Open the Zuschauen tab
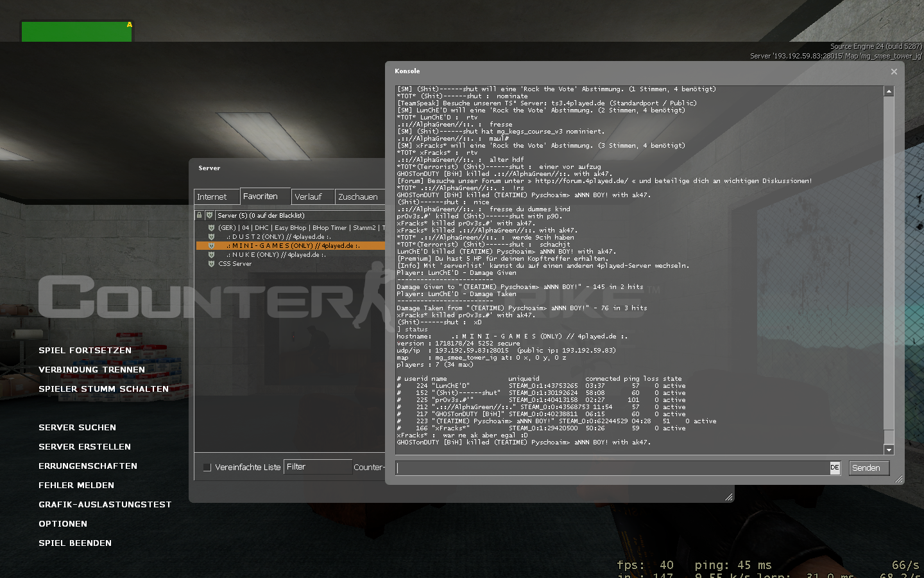This screenshot has width=924, height=578. pyautogui.click(x=360, y=197)
